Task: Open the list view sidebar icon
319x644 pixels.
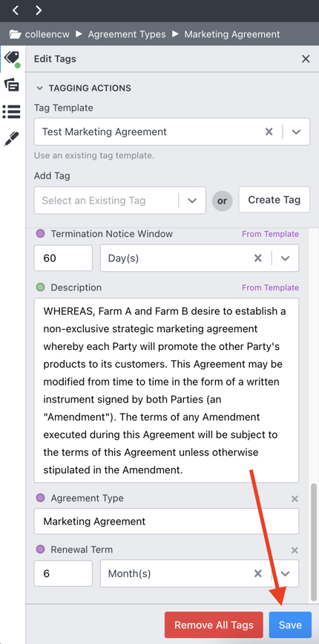Action: tap(11, 111)
